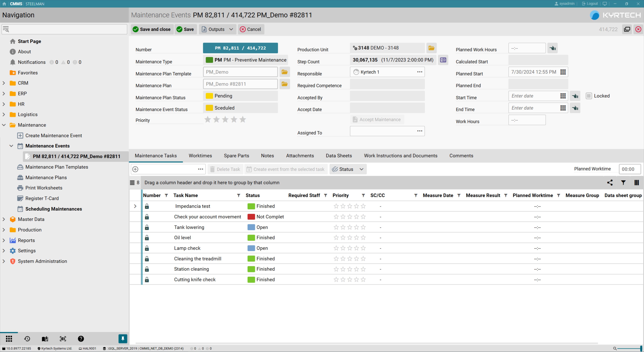Open the Production Unit folder icon
This screenshot has height=352, width=644.
click(x=431, y=48)
